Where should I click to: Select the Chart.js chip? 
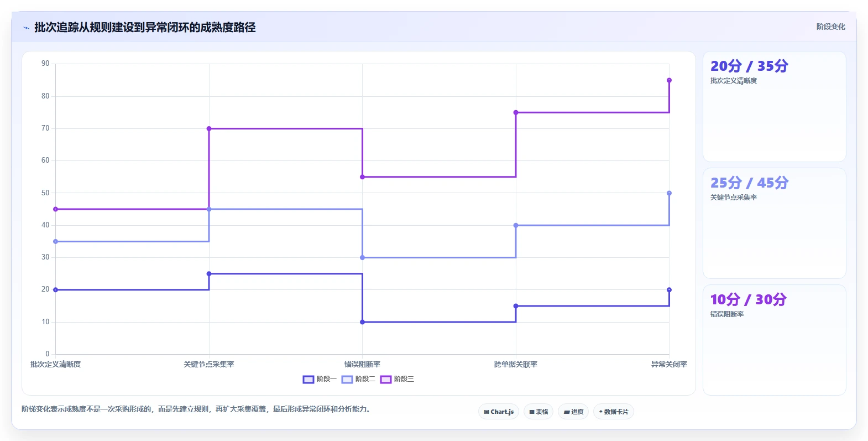point(499,412)
